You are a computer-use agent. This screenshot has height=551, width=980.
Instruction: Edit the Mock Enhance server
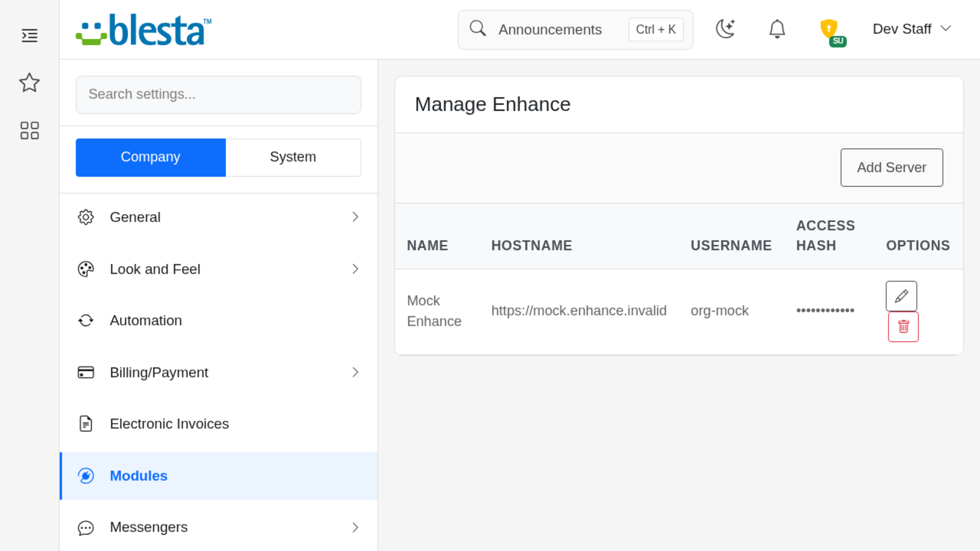(x=901, y=296)
